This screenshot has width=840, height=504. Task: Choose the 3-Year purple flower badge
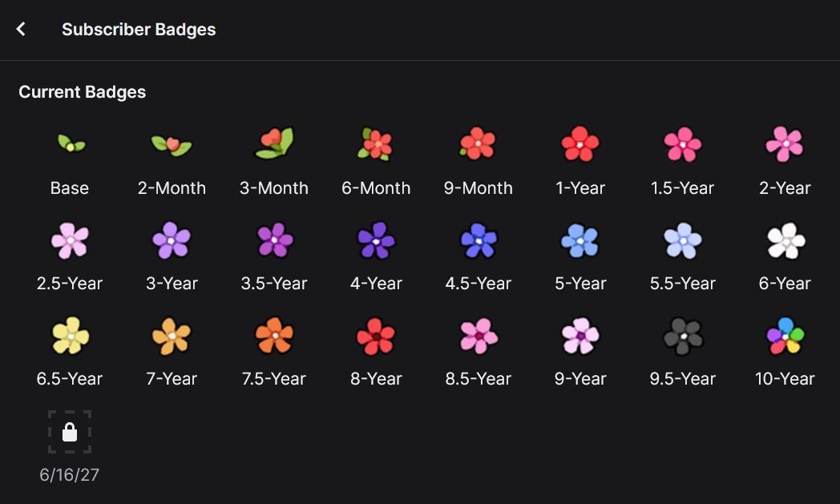(x=172, y=240)
